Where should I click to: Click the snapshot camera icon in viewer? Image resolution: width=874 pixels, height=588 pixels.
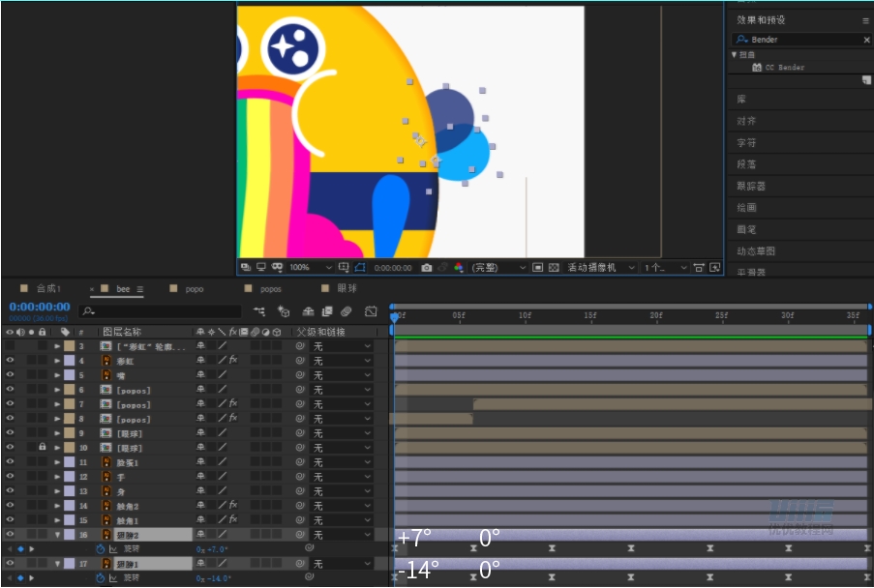(427, 268)
